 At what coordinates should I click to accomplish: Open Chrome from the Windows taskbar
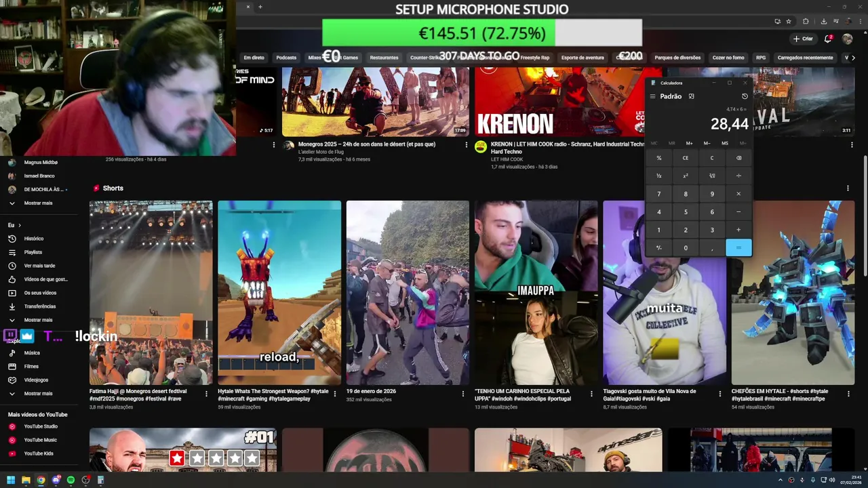click(x=41, y=480)
